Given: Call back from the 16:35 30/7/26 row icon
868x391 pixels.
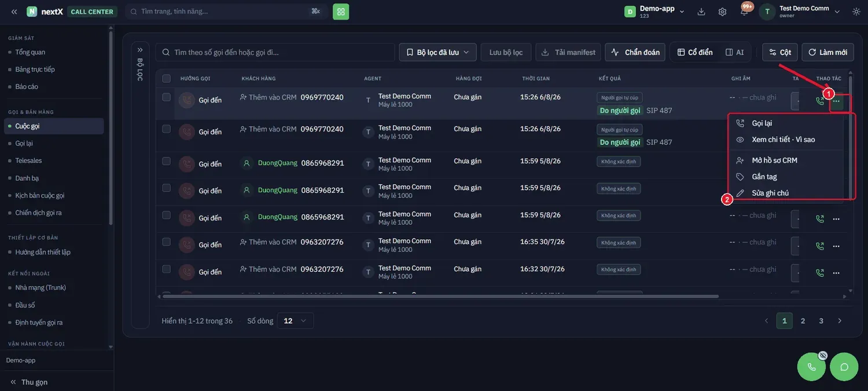Looking at the screenshot, I should coord(820,246).
